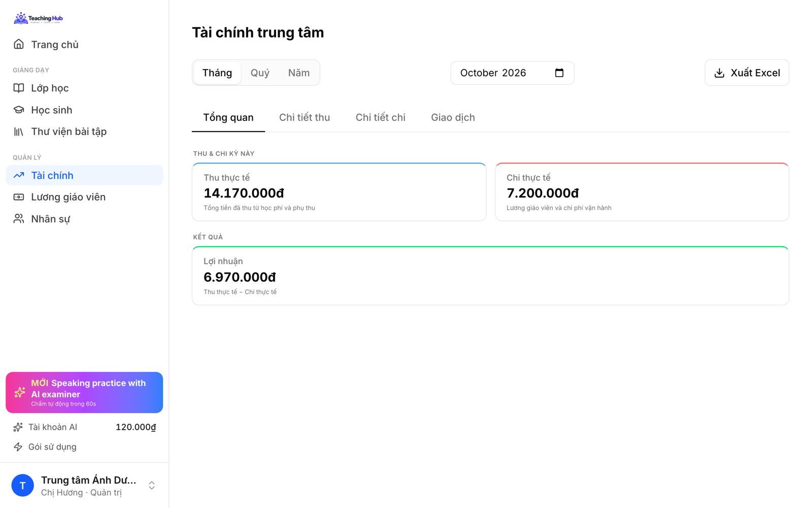Click the Chi thực tế 7.200.000đ card
The width and height of the screenshot is (812, 508).
[642, 192]
